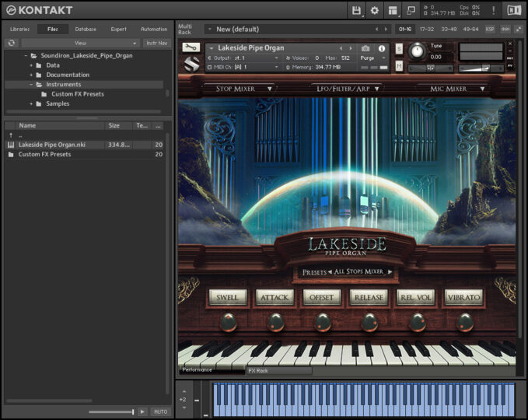
Task: Expand the Samples folder in tree
Action: (x=31, y=103)
